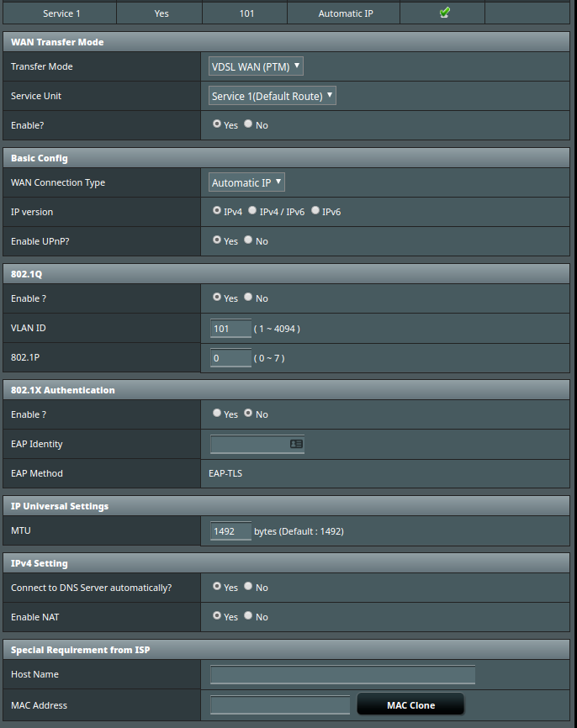Select the IPv6 only IP version

(x=315, y=211)
